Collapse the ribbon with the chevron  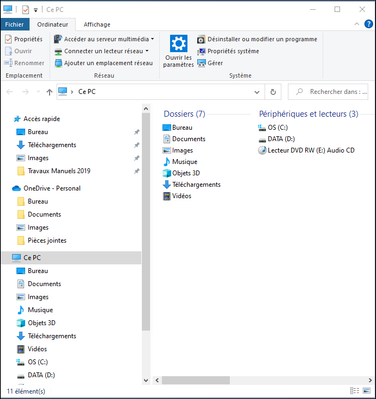(x=356, y=24)
